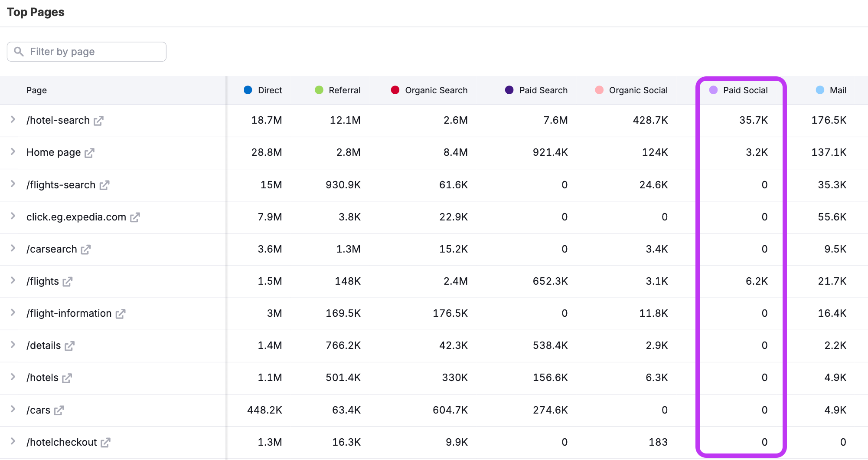The height and width of the screenshot is (460, 868).
Task: Open /hotelcheckout via external link icon
Action: point(105,442)
